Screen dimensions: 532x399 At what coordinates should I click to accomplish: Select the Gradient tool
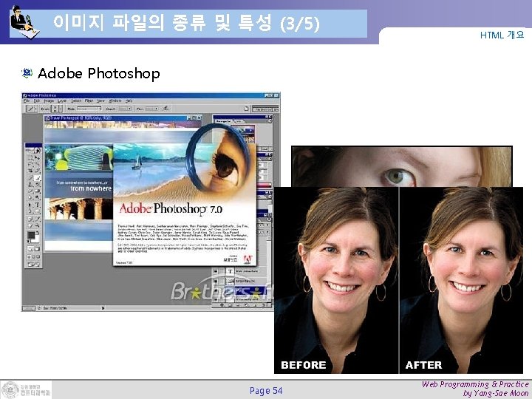pyautogui.click(x=38, y=191)
